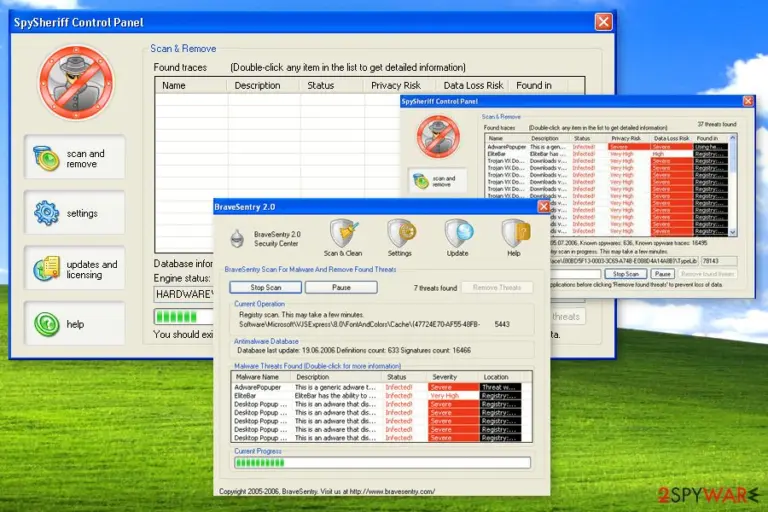Select EliteBar row in BraveSentry threat list
This screenshot has width=768, height=512.
tap(377, 395)
